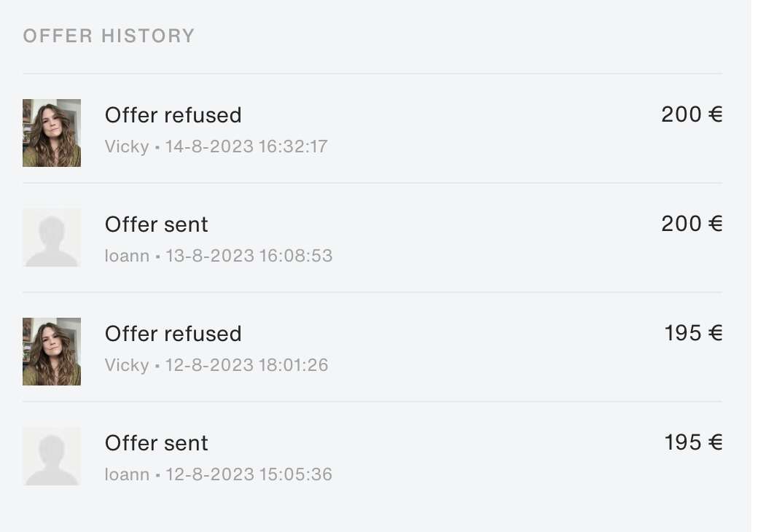Screen dimensions: 758x532
Task: Click the date 14-8-2023 16:32:17
Action: click(x=246, y=146)
